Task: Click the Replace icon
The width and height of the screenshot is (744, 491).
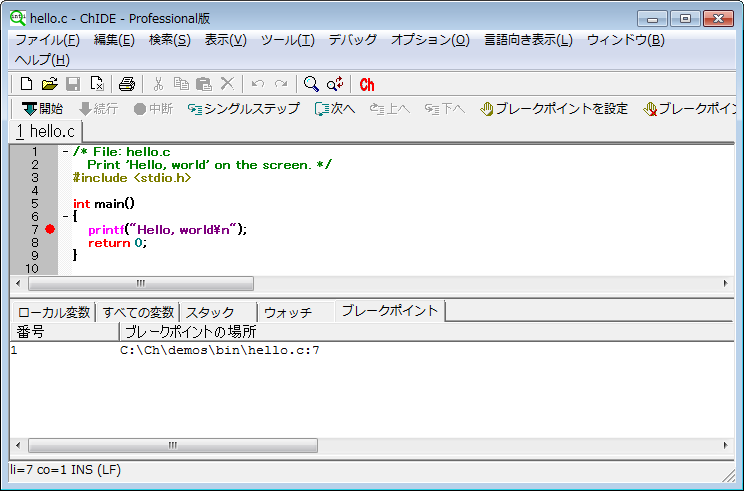Action: pos(335,84)
